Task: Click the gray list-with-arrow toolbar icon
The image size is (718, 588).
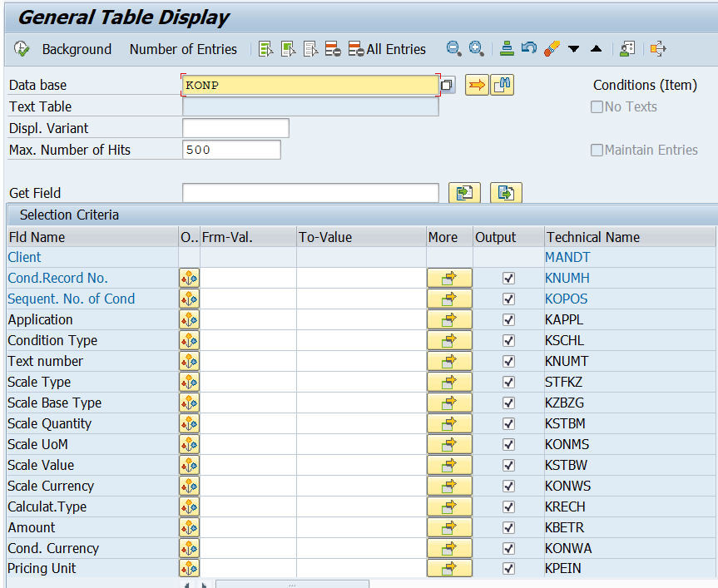Action: [310, 48]
